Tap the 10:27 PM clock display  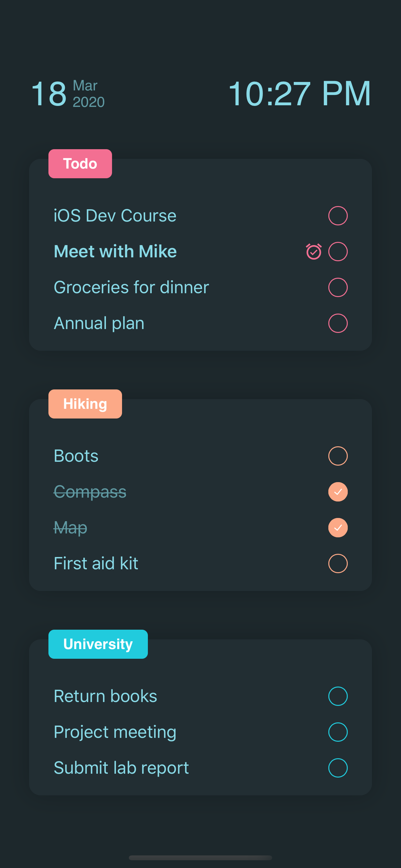click(299, 94)
